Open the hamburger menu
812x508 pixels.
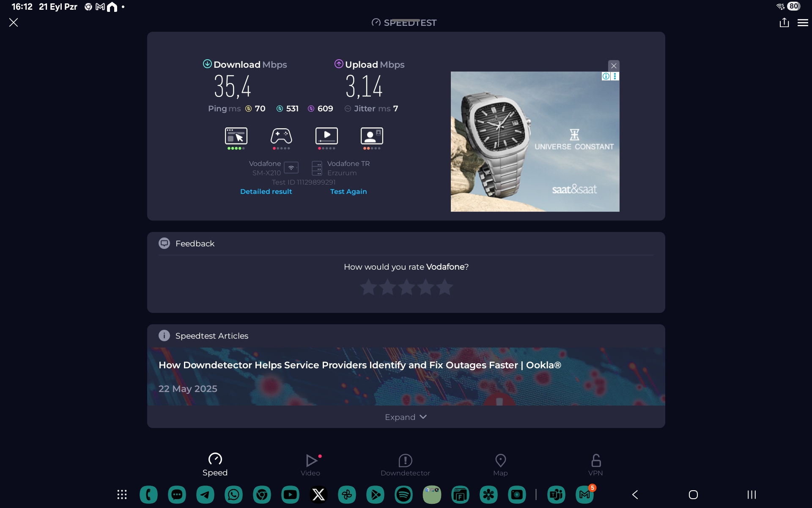(x=803, y=23)
